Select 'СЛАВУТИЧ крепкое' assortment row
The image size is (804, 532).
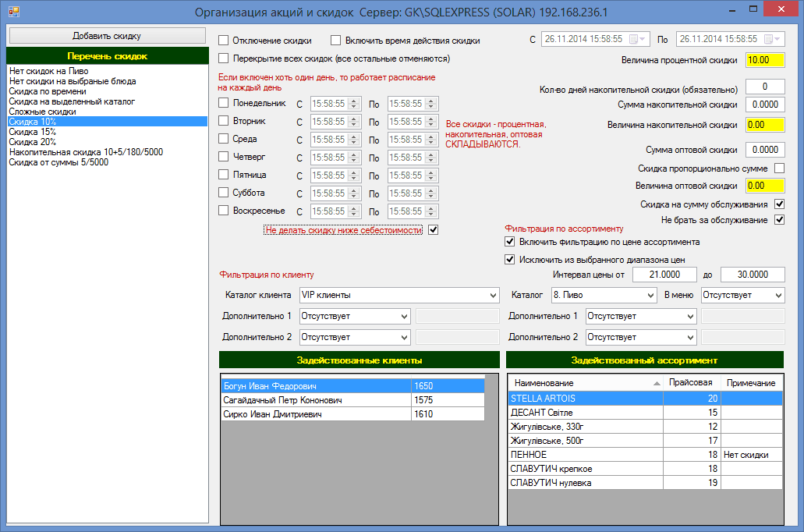coord(646,468)
